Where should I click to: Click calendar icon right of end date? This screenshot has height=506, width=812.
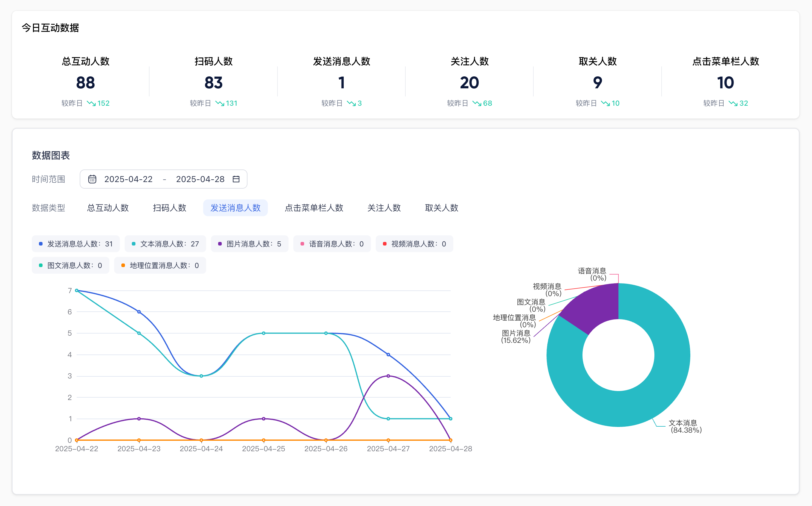(236, 179)
